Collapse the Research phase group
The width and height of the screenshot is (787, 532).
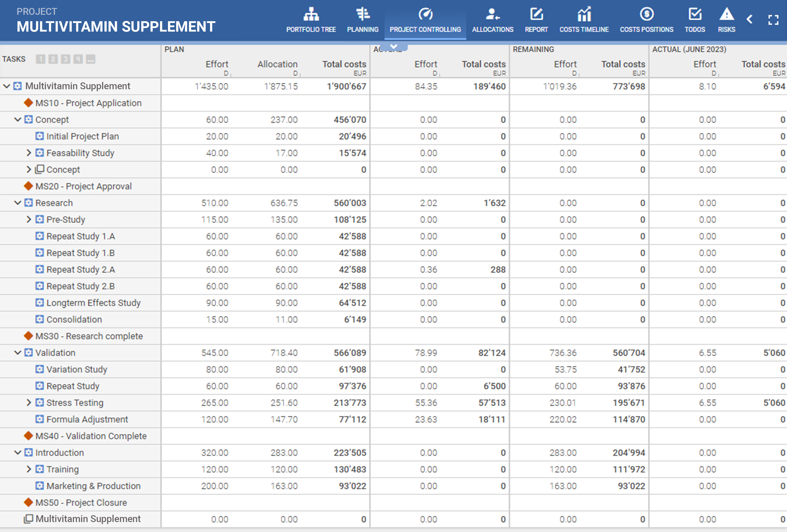pos(18,203)
